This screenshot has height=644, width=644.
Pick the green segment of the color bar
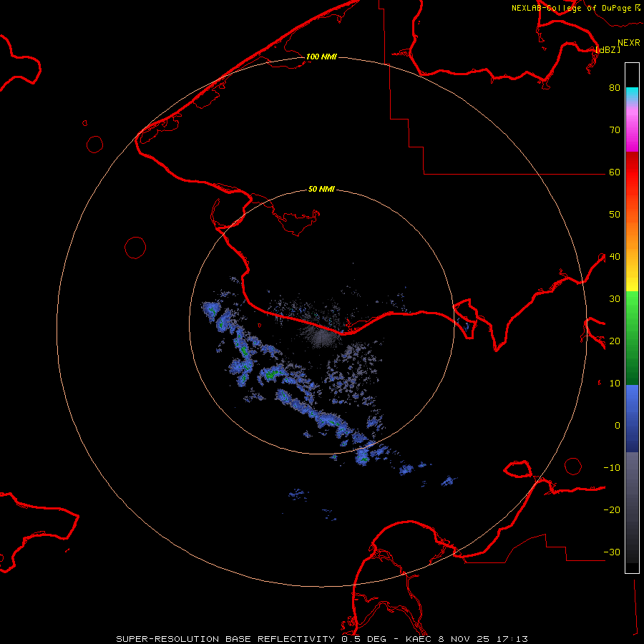(x=632, y=338)
